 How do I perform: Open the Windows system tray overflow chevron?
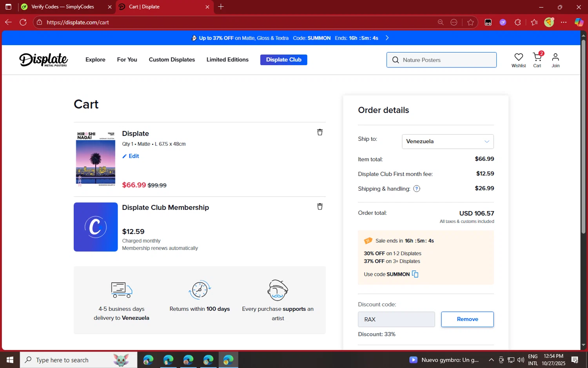click(491, 360)
